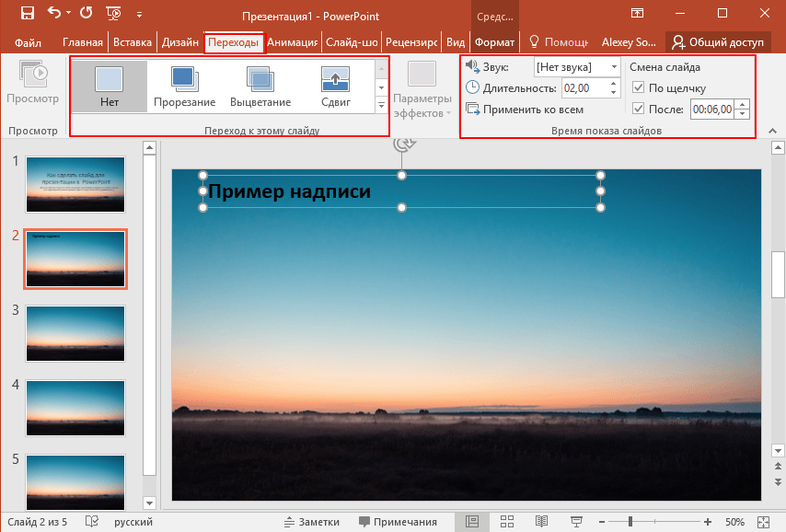The width and height of the screenshot is (786, 532).
Task: Click the spell check icon in the status bar
Action: (92, 522)
